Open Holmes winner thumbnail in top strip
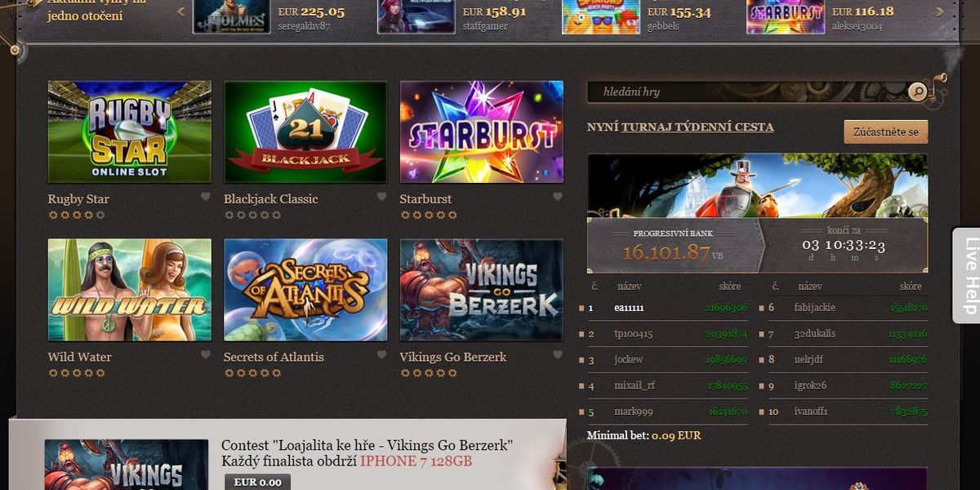Image resolution: width=980 pixels, height=490 pixels. (x=232, y=16)
